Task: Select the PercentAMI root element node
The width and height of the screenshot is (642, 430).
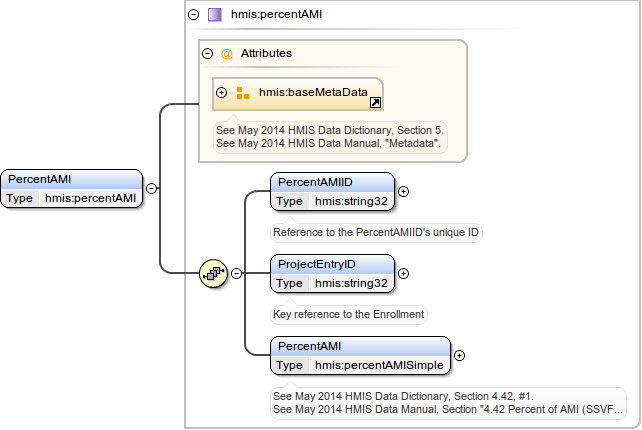Action: (x=71, y=180)
